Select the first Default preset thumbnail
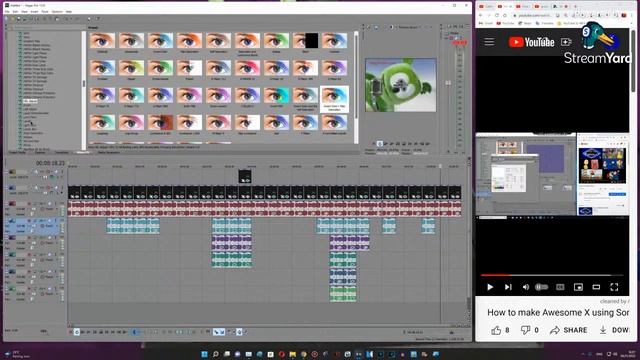The width and height of the screenshot is (640, 360). [102, 41]
